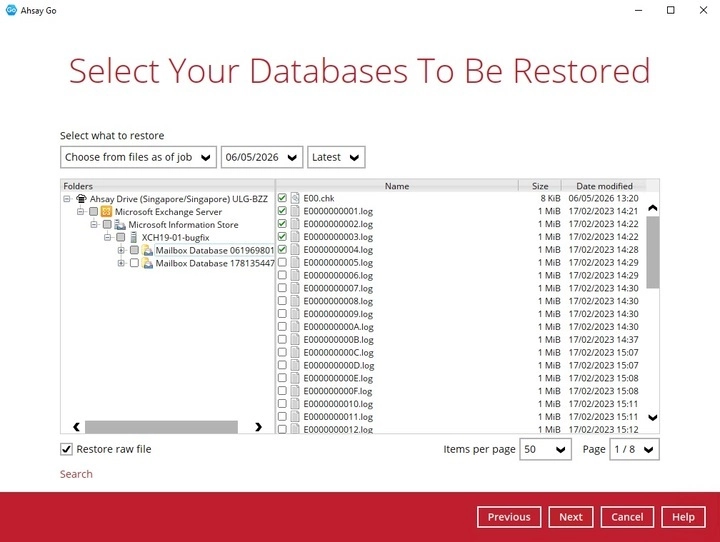The width and height of the screenshot is (720, 542).
Task: Click the E0000000005.log file icon
Action: [x=295, y=263]
